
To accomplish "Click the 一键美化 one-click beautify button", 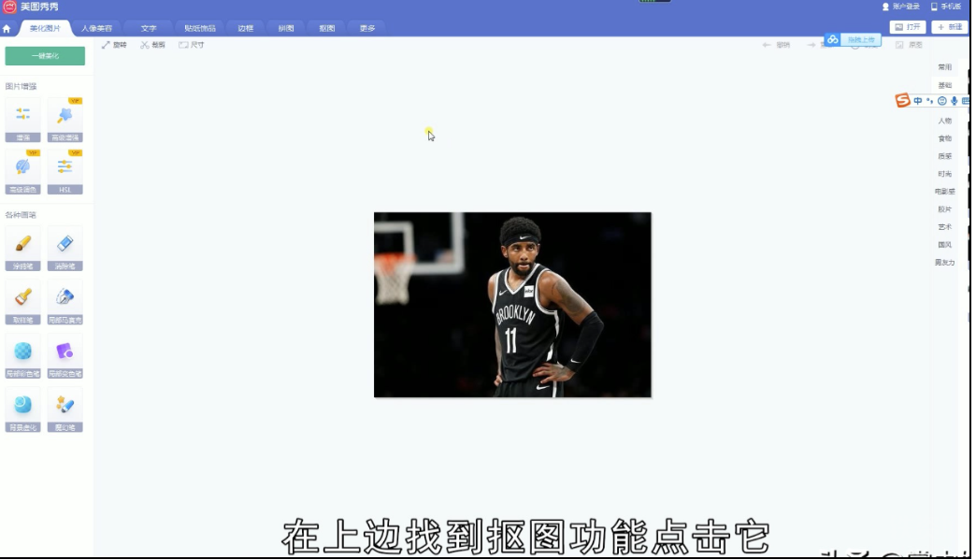I will [x=45, y=56].
